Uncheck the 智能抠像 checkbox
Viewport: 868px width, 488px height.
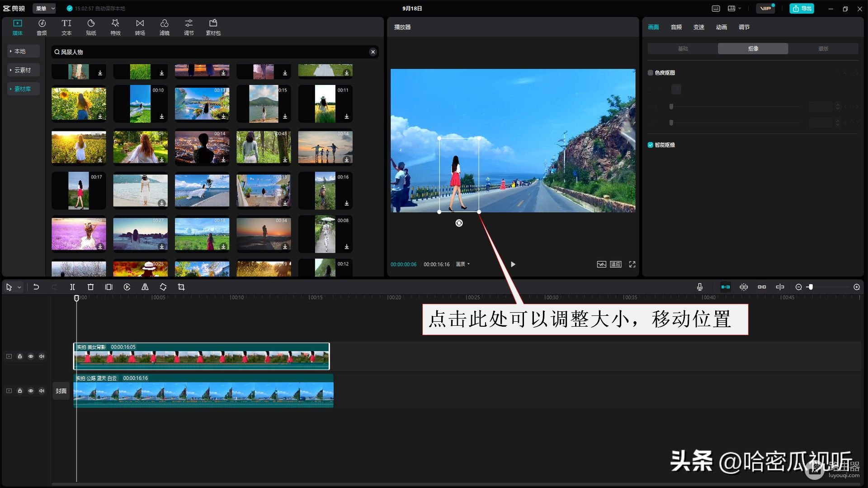tap(651, 145)
